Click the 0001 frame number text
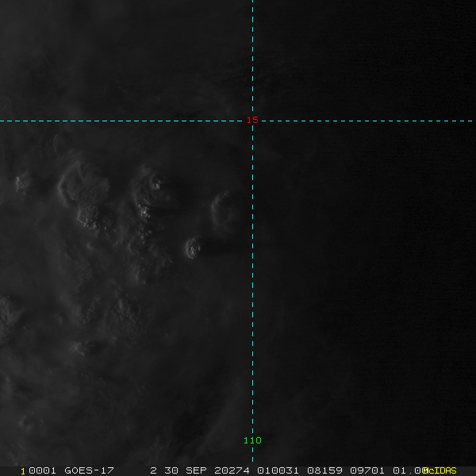The height and width of the screenshot is (476, 476). tap(42, 470)
